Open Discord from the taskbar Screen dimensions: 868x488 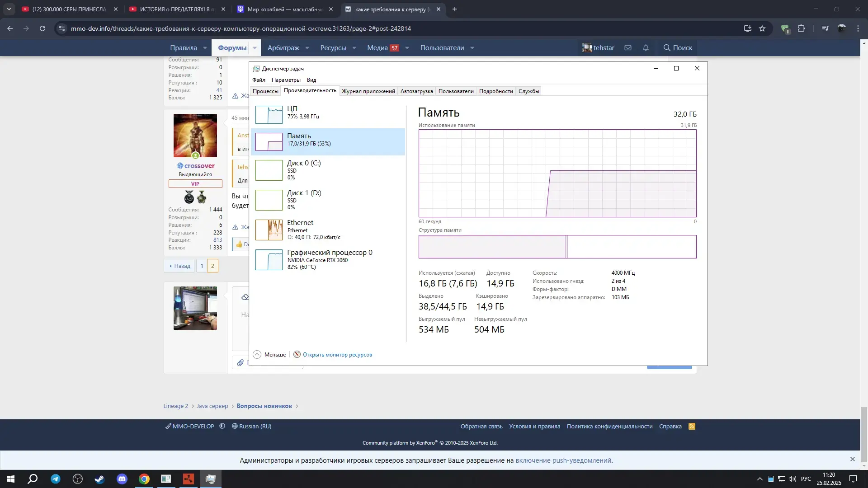click(122, 479)
